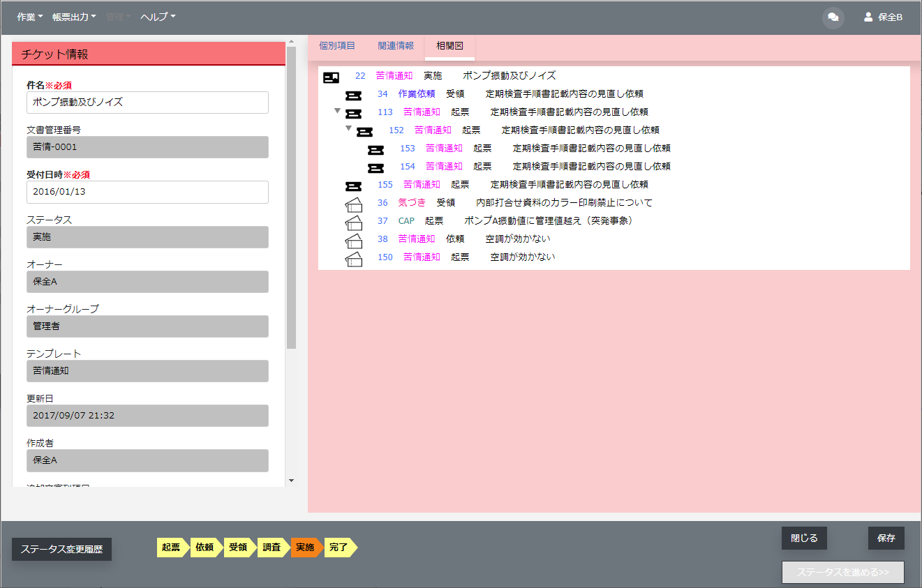
Task: Click the ticket panel scrollbar down arrow
Action: 291,481
